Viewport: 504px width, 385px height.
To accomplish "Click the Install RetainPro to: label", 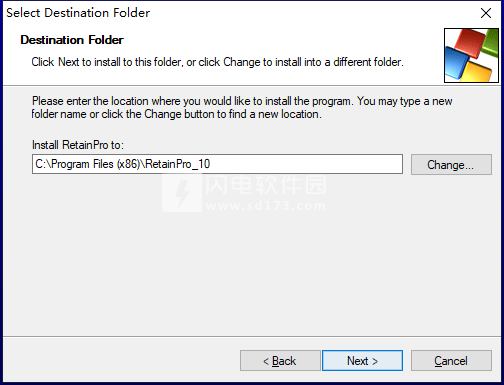I will pyautogui.click(x=78, y=145).
